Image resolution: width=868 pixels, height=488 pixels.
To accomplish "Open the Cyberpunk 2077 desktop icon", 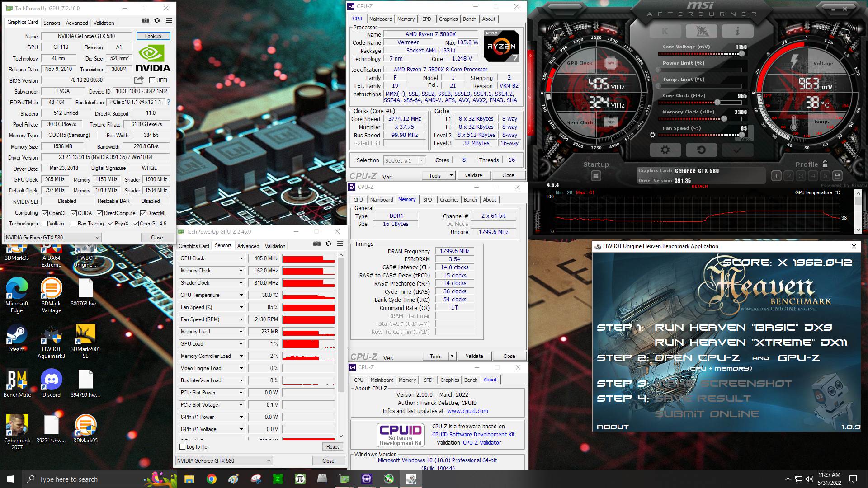I will tap(17, 432).
